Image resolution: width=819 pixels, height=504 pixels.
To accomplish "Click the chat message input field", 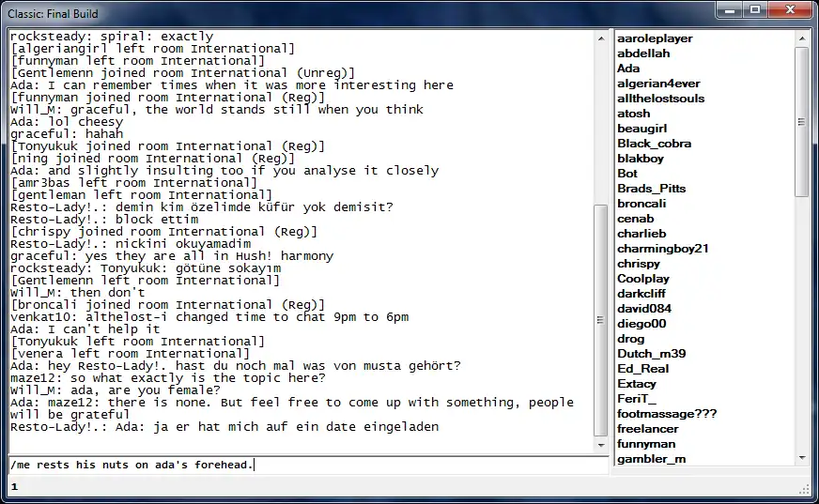I will tap(308, 465).
